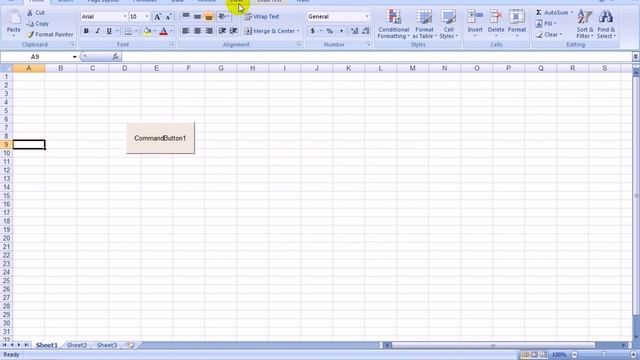Open the Merge & Center dropdown arrow
Viewport: 640px width, 360px height.
click(x=298, y=31)
